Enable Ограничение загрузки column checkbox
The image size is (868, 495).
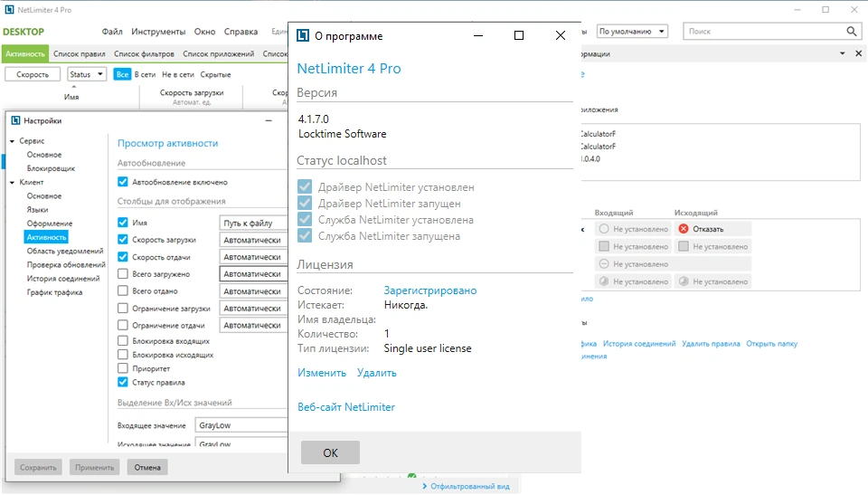[x=123, y=309]
